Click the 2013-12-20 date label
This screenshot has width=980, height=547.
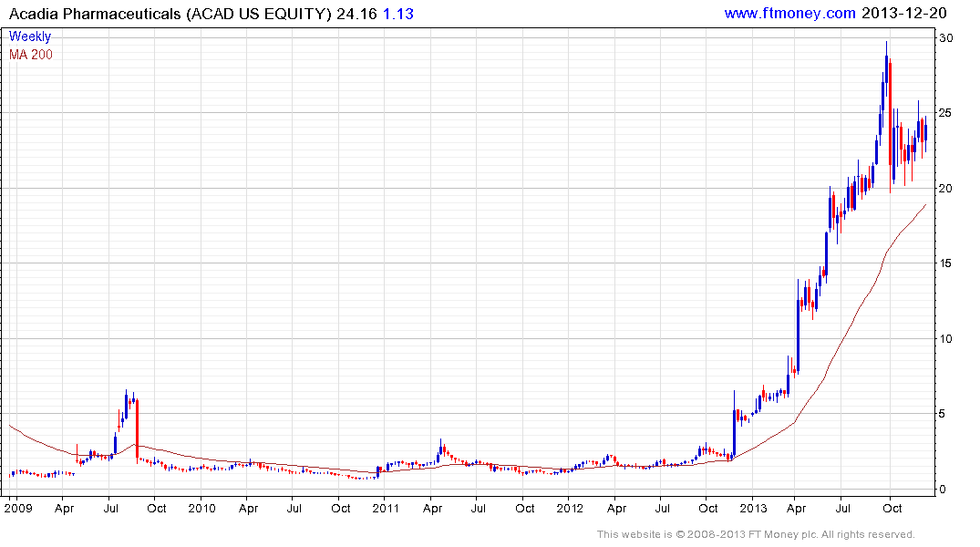click(x=903, y=13)
